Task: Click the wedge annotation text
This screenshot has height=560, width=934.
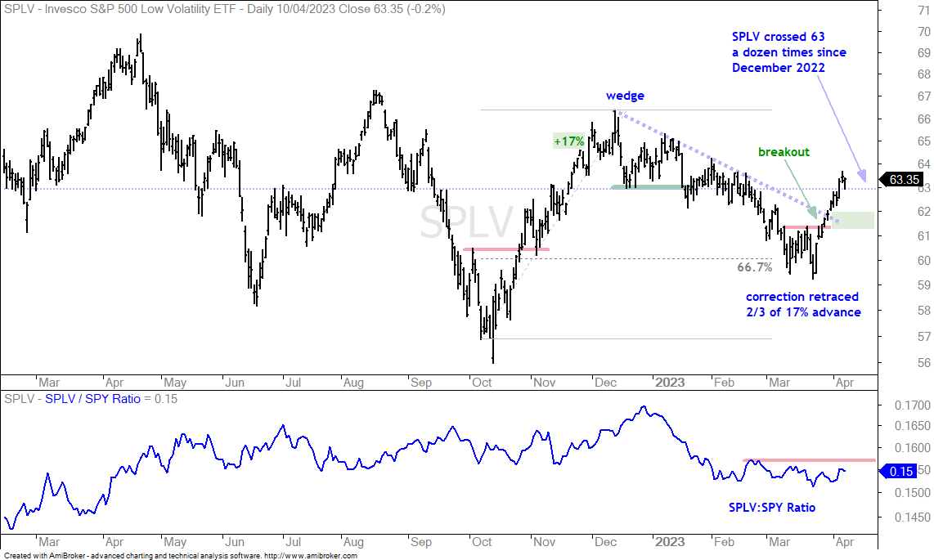Action: pos(625,96)
